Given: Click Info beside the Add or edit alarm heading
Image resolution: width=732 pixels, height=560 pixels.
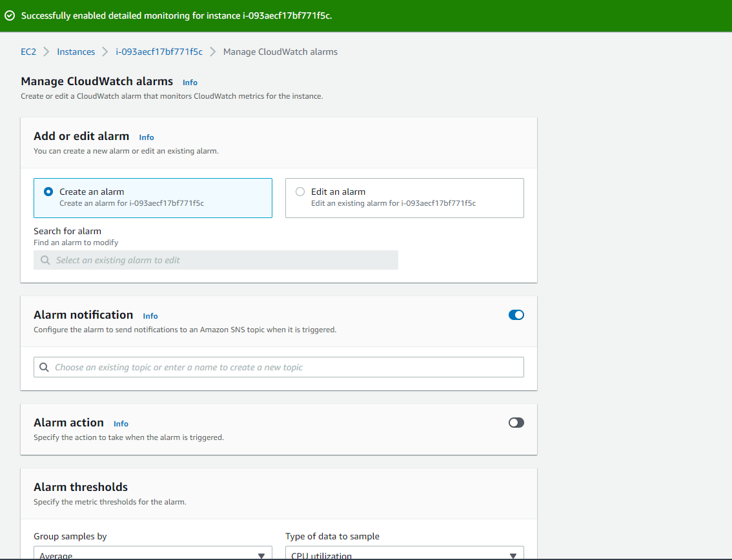Looking at the screenshot, I should [x=146, y=137].
